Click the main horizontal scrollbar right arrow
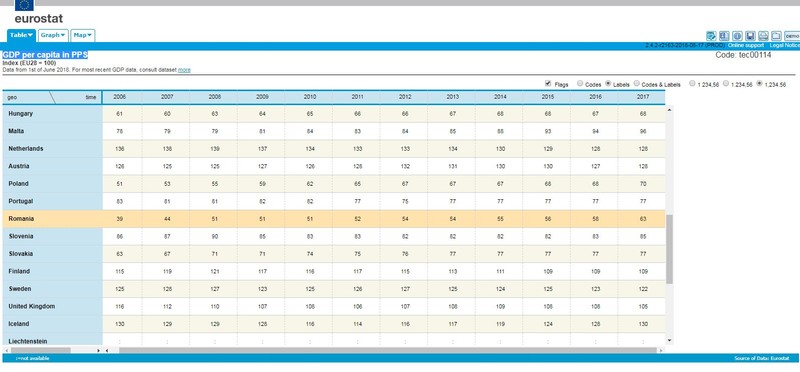 click(661, 351)
